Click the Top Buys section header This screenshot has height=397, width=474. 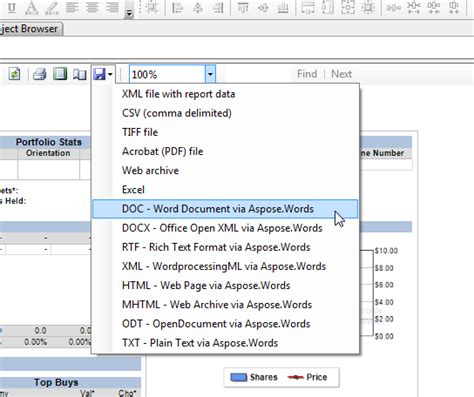coord(56,382)
